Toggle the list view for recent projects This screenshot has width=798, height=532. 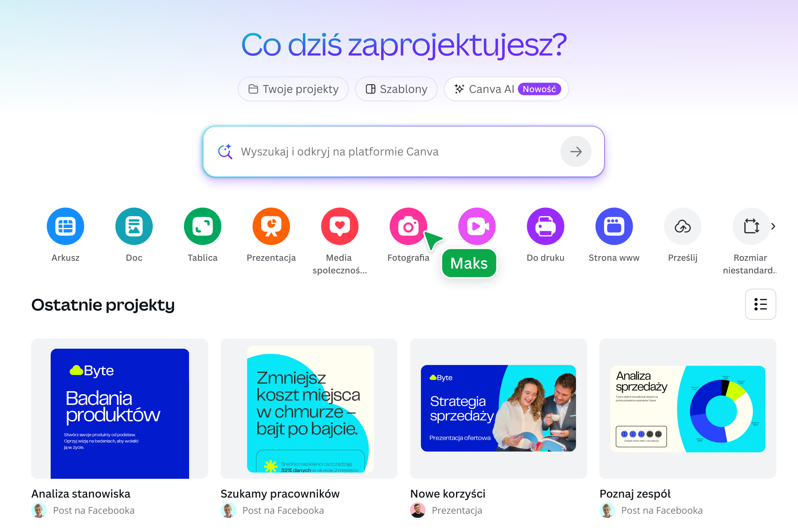(760, 304)
